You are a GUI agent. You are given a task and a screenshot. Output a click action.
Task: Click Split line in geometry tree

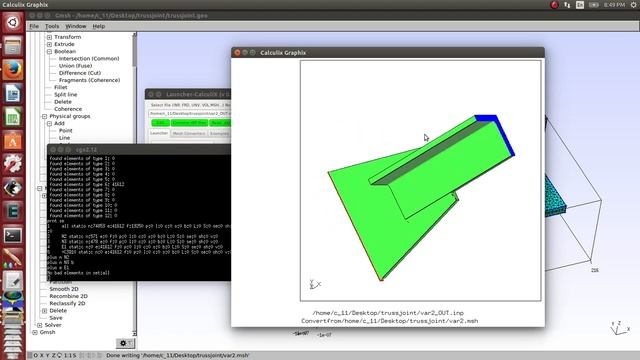[x=65, y=95]
